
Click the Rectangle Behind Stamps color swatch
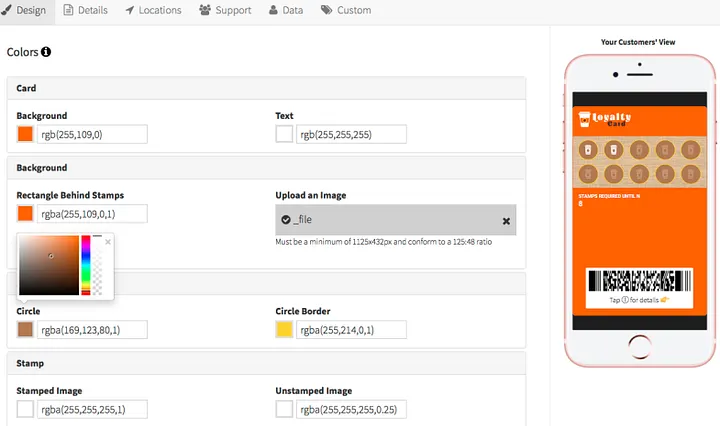point(25,213)
